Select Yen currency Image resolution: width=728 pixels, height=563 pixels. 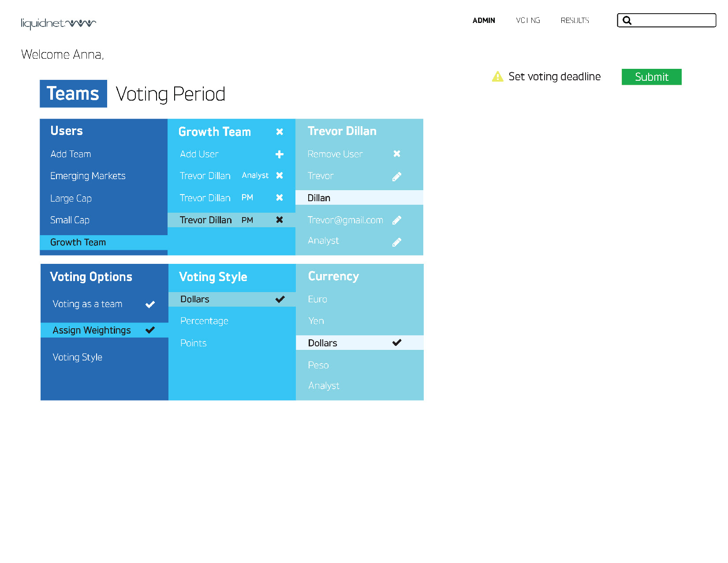click(316, 321)
